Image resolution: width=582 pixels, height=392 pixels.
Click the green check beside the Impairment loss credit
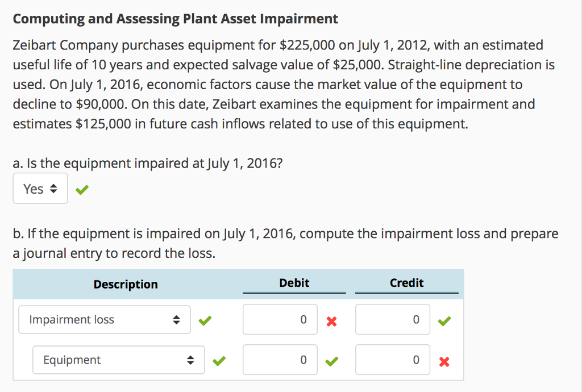pyautogui.click(x=444, y=321)
